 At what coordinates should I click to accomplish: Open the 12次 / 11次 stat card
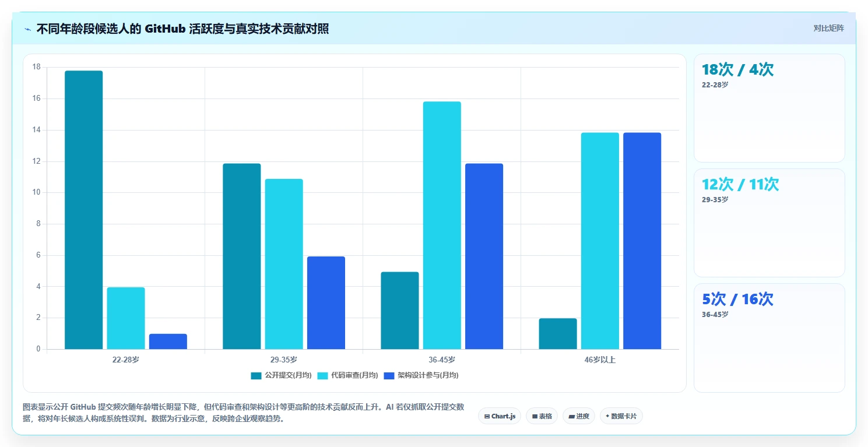pyautogui.click(x=769, y=223)
